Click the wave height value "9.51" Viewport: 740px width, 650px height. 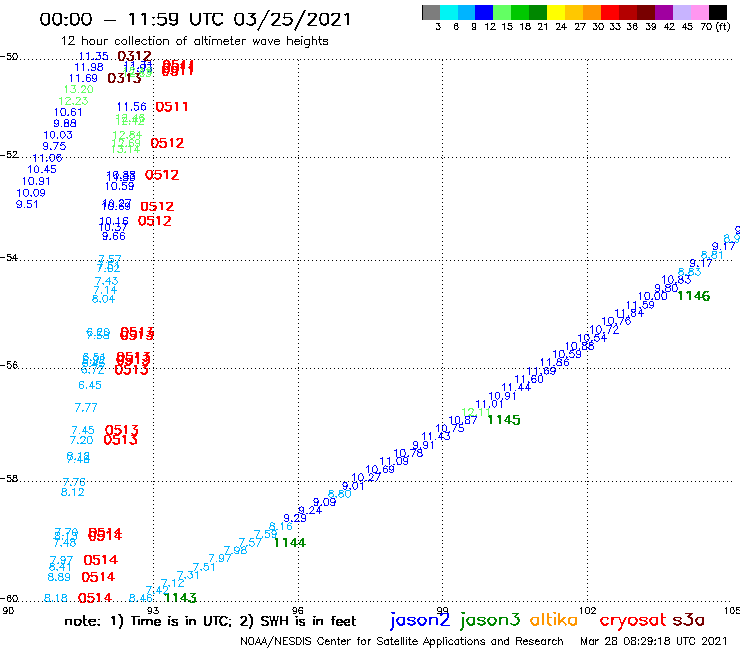coord(27,204)
